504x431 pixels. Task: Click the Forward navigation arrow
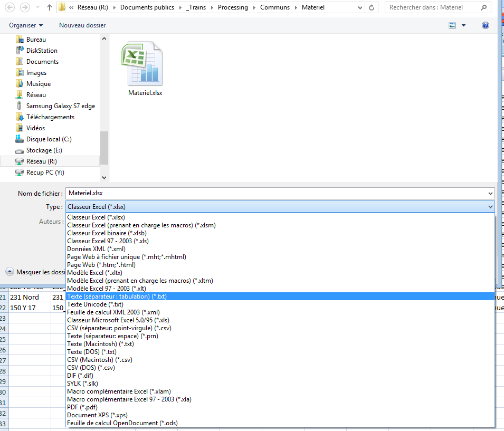click(x=25, y=7)
